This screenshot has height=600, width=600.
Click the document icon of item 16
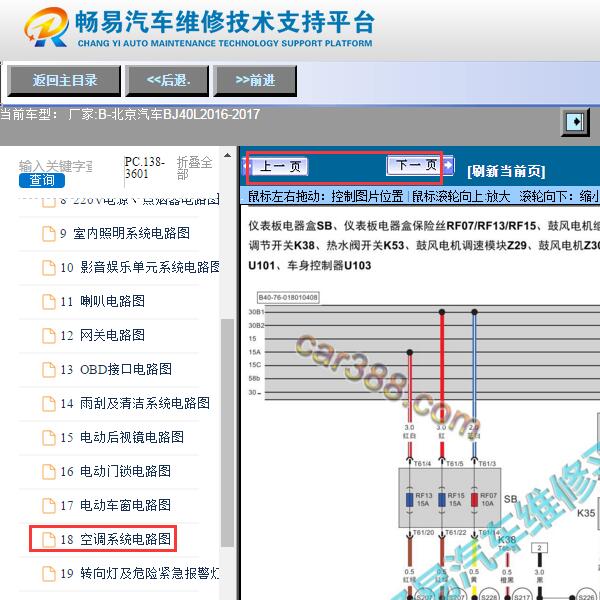point(49,471)
